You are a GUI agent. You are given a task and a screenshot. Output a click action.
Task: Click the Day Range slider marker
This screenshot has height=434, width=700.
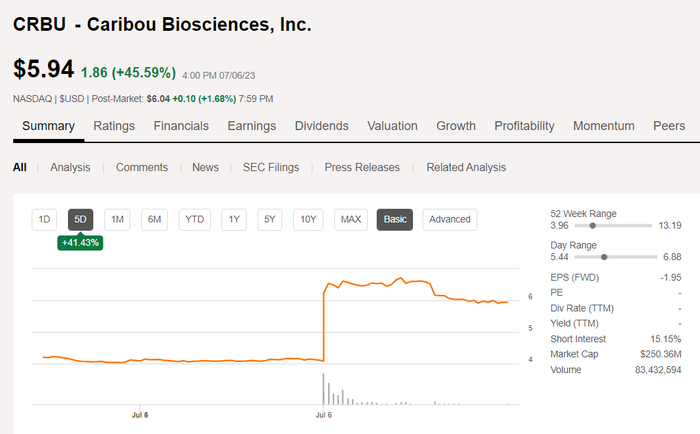[x=604, y=257]
